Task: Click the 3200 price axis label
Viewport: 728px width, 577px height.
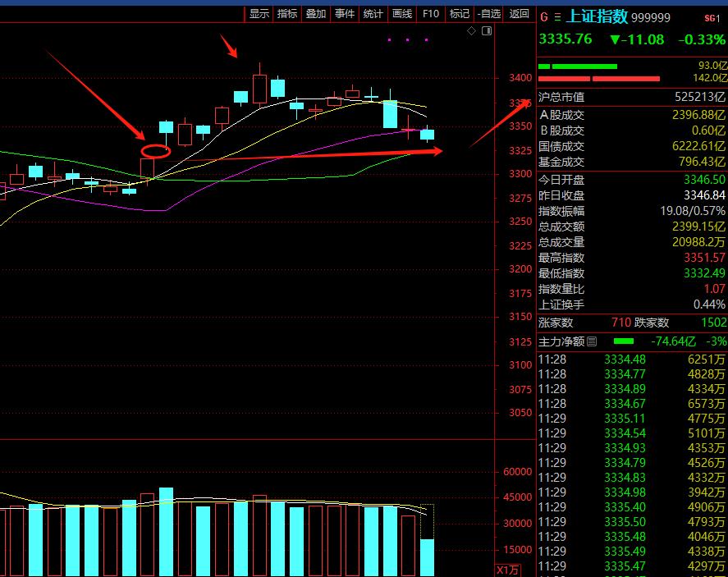Action: click(520, 269)
